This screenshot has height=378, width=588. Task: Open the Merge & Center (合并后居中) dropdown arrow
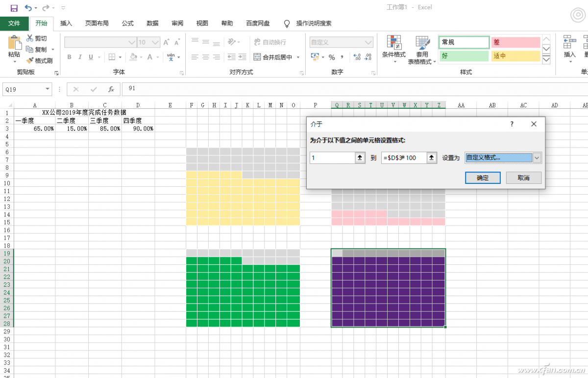[x=298, y=57]
